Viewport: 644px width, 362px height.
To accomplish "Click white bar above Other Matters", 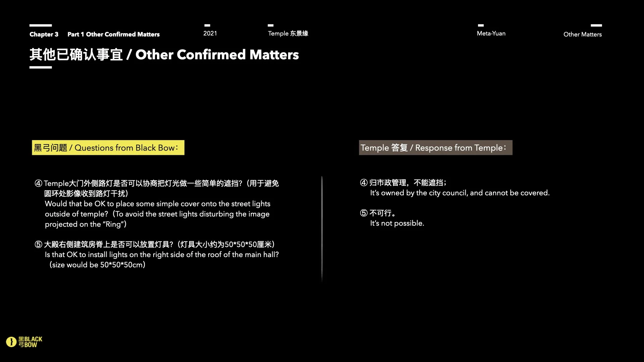I will coord(596,25).
